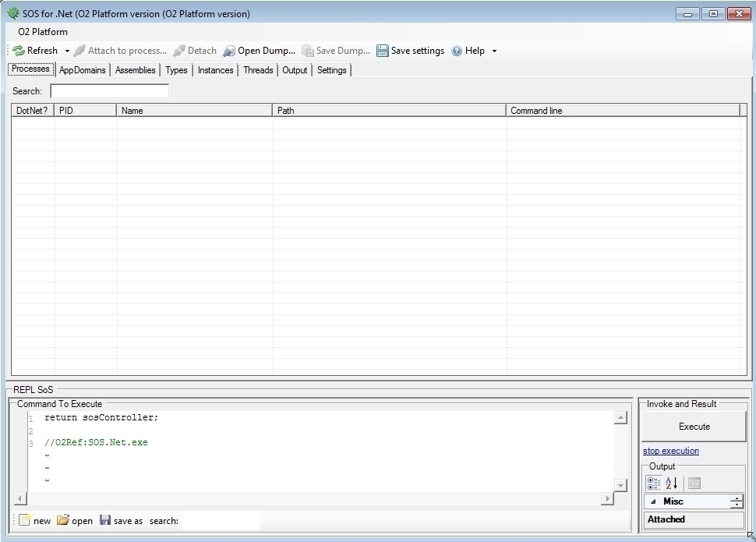Collapse the Misc category in Output

653,501
